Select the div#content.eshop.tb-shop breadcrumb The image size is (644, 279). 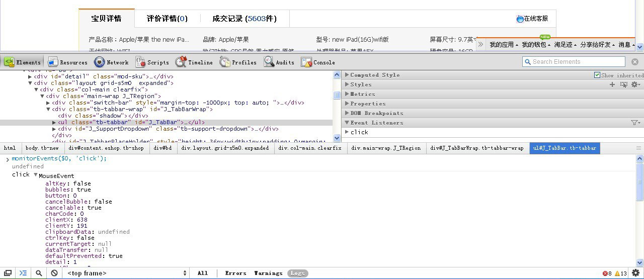click(106, 148)
